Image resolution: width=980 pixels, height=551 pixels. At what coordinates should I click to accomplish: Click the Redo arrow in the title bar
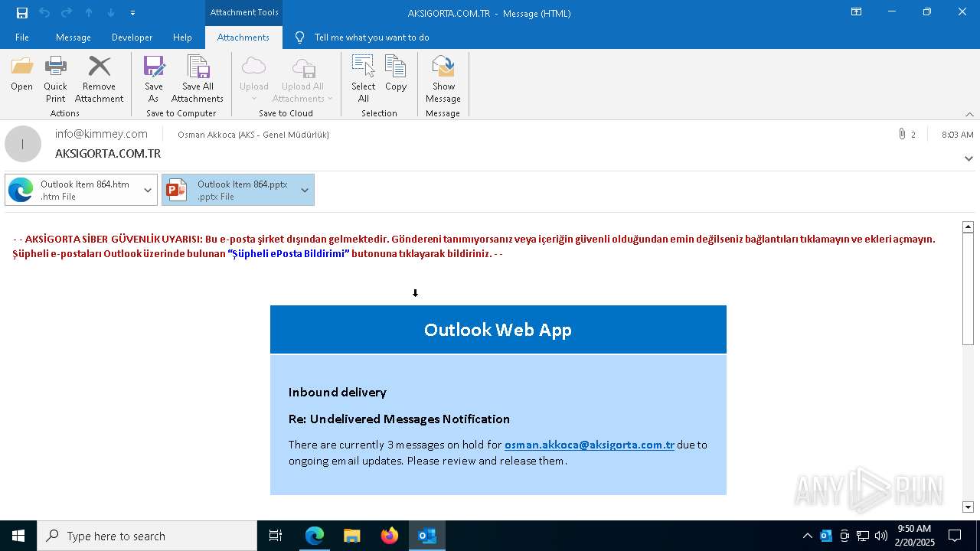point(67,13)
